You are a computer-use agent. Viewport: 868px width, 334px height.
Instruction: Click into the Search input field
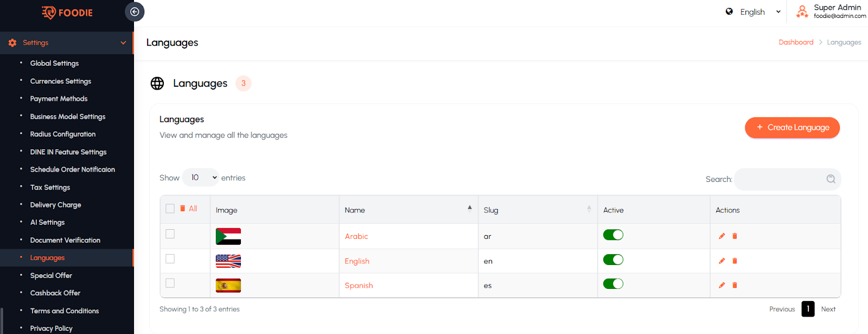778,179
